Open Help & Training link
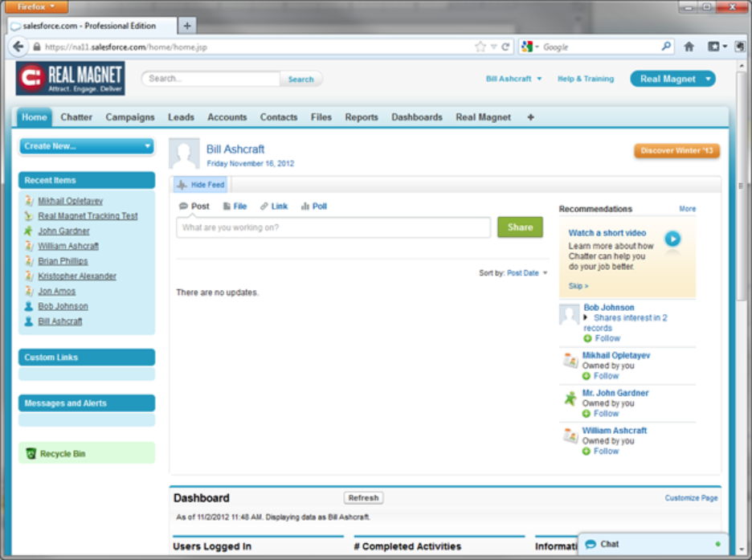The image size is (752, 560). tap(586, 79)
